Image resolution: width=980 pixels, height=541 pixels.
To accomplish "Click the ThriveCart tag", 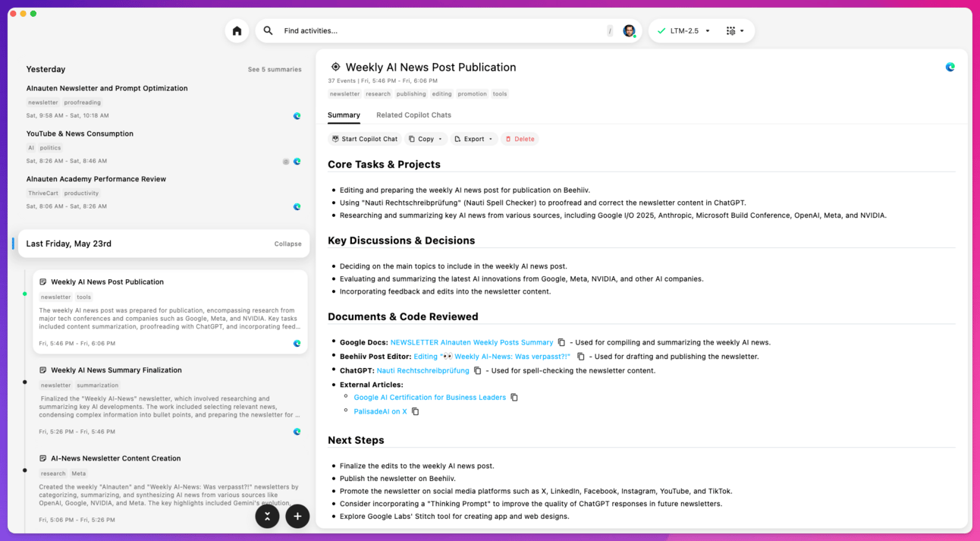I will 43,193.
